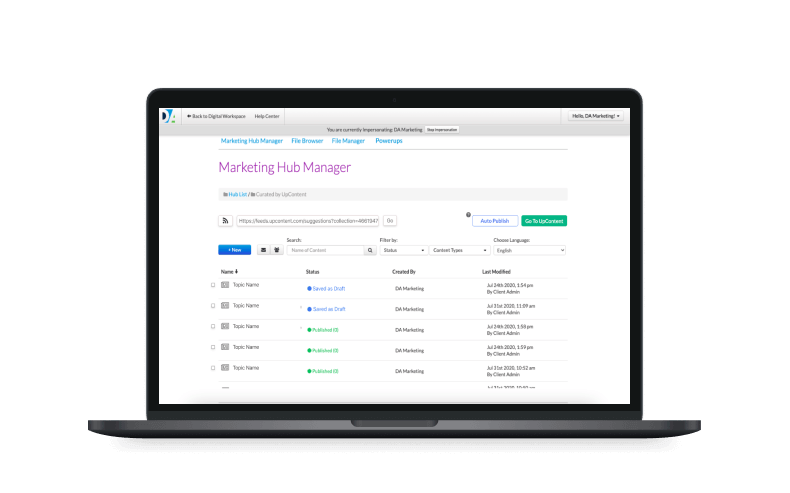The height and width of the screenshot is (493, 790).
Task: Click the magnifying glass search button
Action: click(x=370, y=250)
